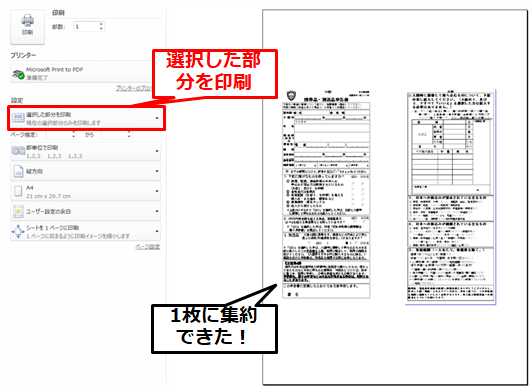The width and height of the screenshot is (529, 386).
Task: Click the selection grid icon in 選択した部分を印刷
Action: [18, 118]
